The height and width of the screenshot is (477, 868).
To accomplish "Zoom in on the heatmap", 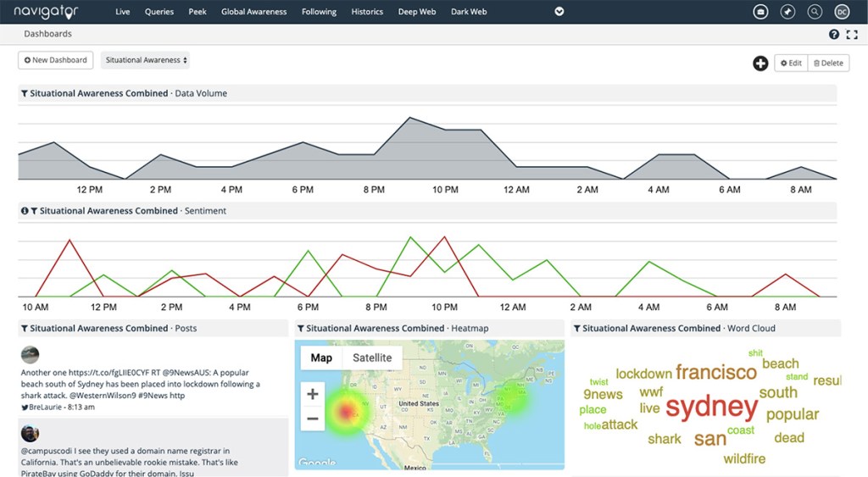I will (312, 394).
